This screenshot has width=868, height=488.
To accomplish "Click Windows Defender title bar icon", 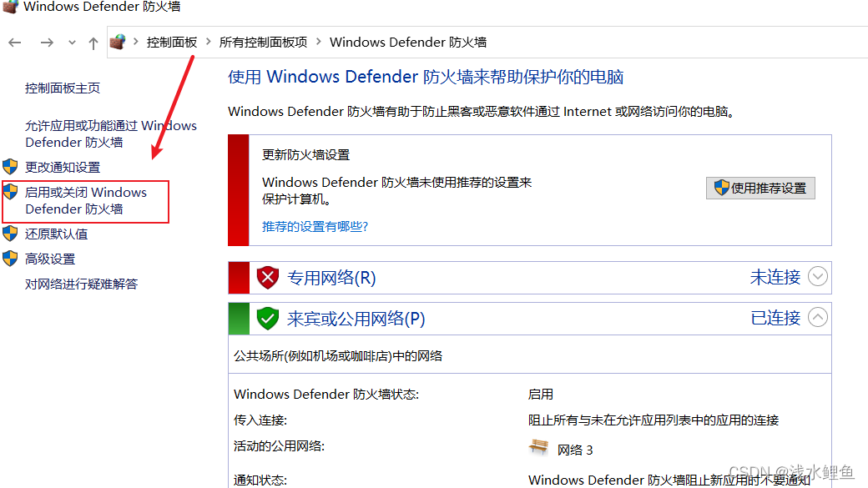I will coord(10,6).
